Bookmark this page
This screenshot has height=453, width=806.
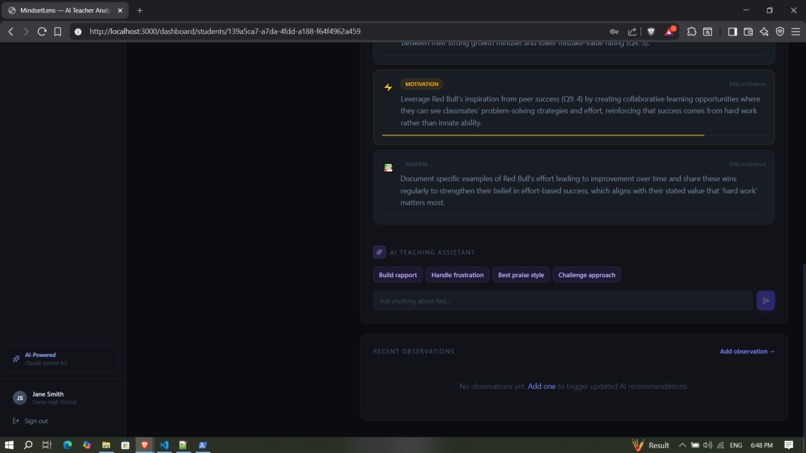(58, 31)
